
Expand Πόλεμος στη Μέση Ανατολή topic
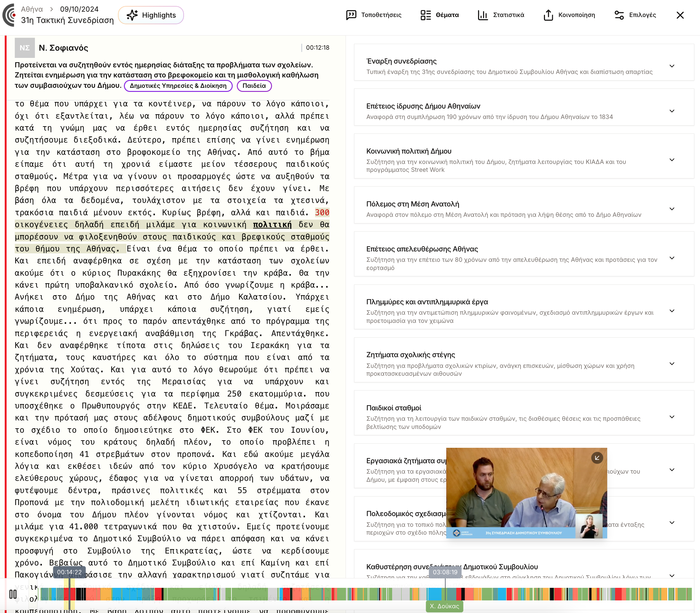(x=672, y=209)
